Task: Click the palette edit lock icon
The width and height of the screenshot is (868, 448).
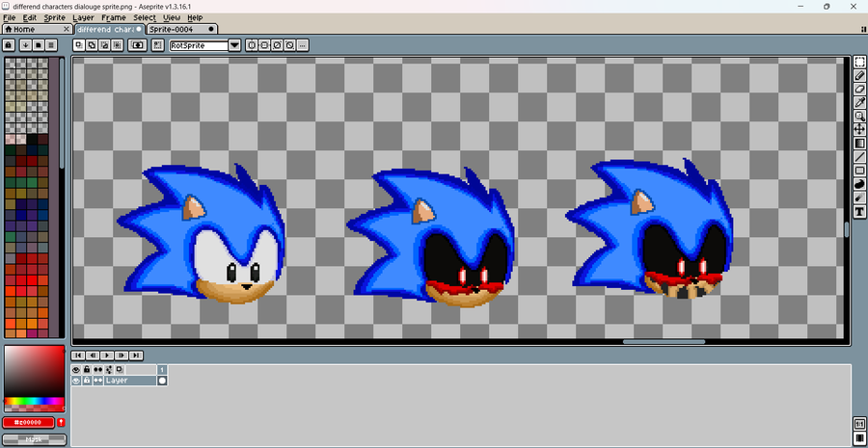Action: pos(9,45)
